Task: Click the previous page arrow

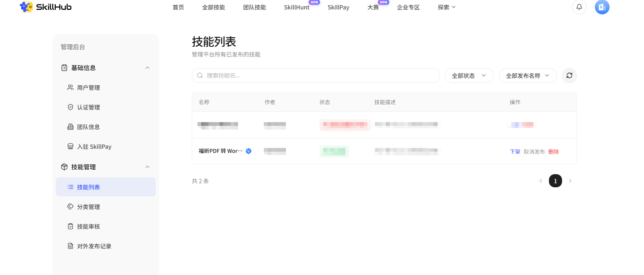Action: pyautogui.click(x=541, y=181)
